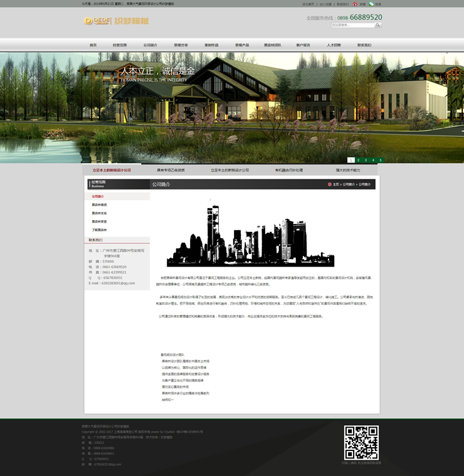Select 了解黑森林 in left sidebar
Viewport: 464px width, 476px height.
coord(99,230)
